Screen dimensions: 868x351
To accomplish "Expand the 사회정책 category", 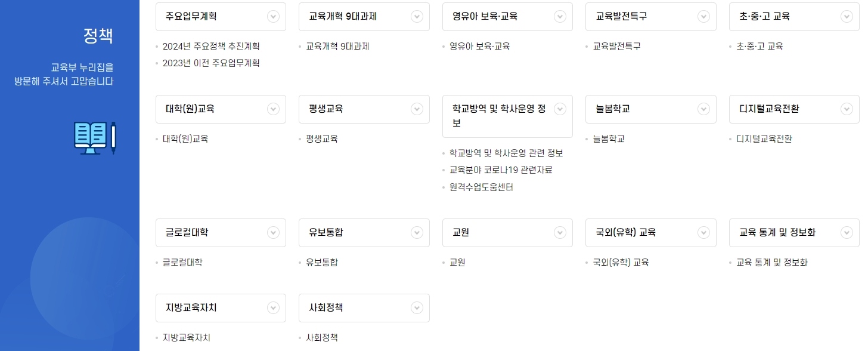I will point(416,307).
